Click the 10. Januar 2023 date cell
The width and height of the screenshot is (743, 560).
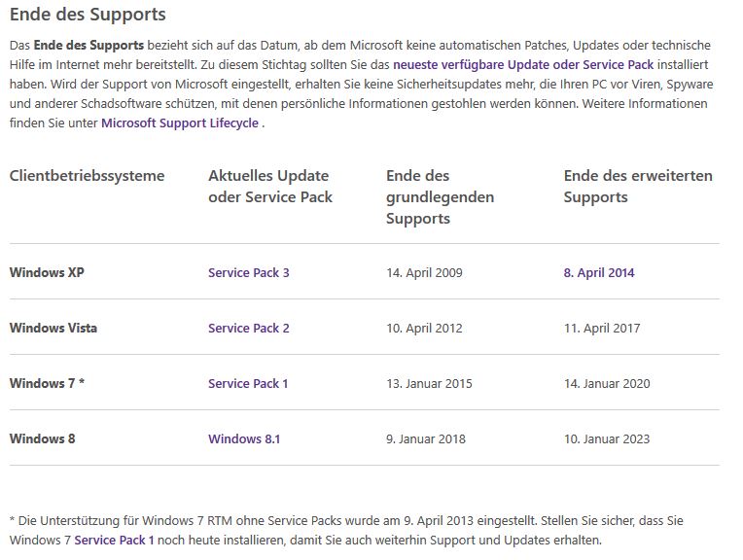[607, 439]
